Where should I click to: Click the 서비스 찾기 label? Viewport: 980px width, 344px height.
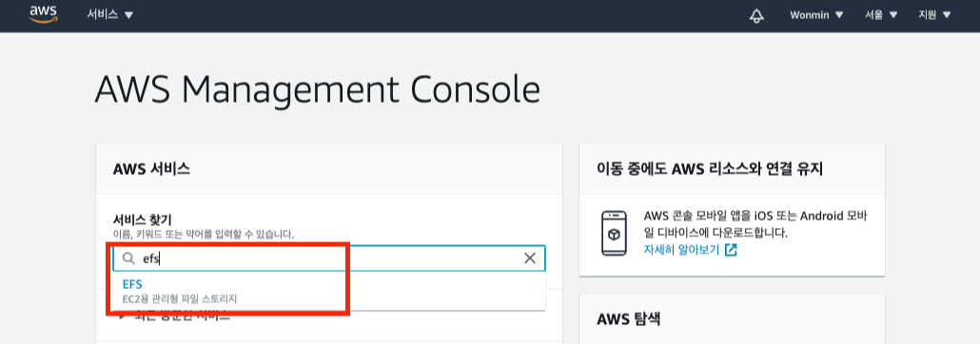(x=142, y=220)
